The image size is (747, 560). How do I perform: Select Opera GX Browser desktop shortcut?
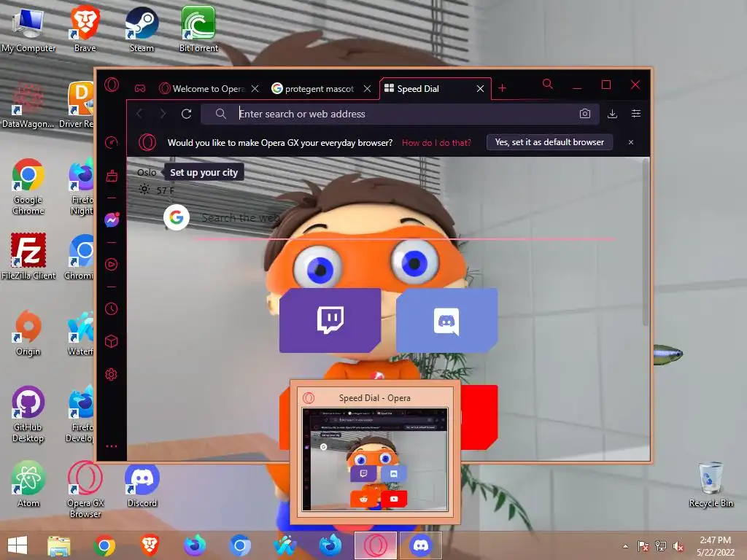click(x=85, y=489)
